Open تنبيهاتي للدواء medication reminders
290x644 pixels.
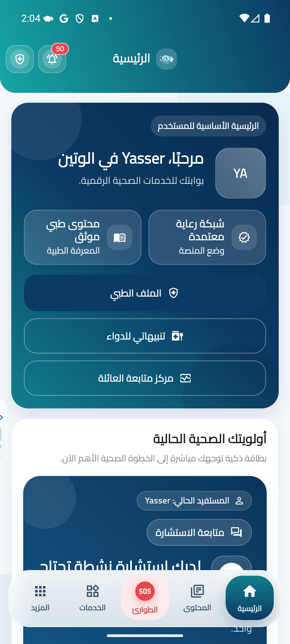(x=145, y=336)
